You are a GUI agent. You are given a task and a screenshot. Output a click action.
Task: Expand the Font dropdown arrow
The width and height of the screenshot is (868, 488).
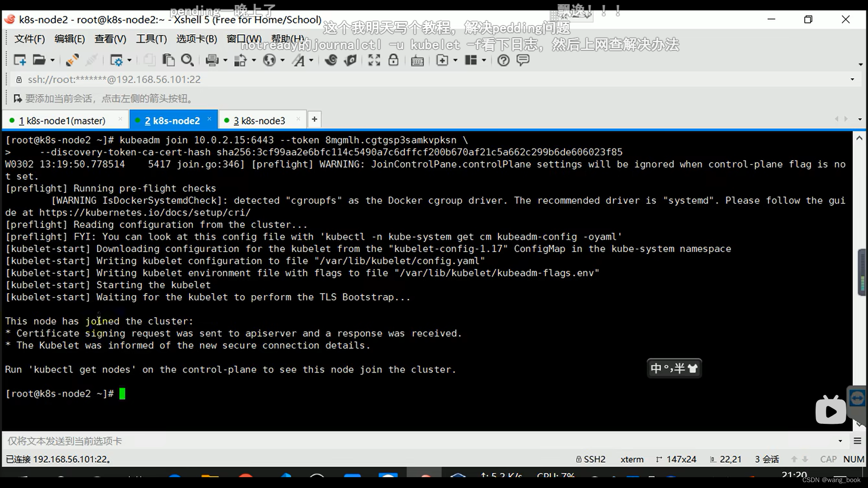(311, 60)
